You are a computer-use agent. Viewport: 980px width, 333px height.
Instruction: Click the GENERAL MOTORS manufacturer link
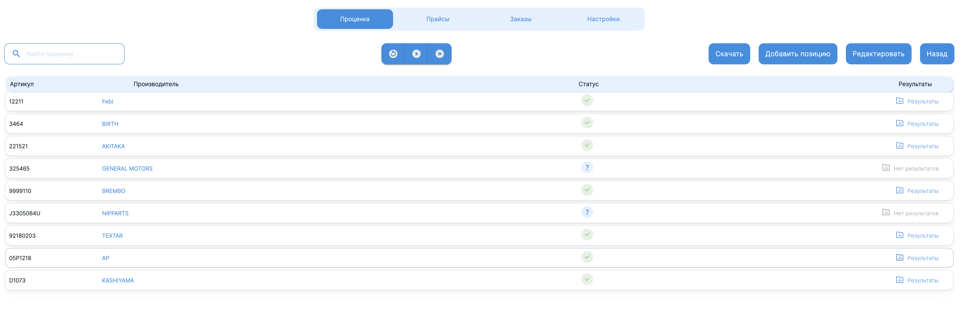127,169
